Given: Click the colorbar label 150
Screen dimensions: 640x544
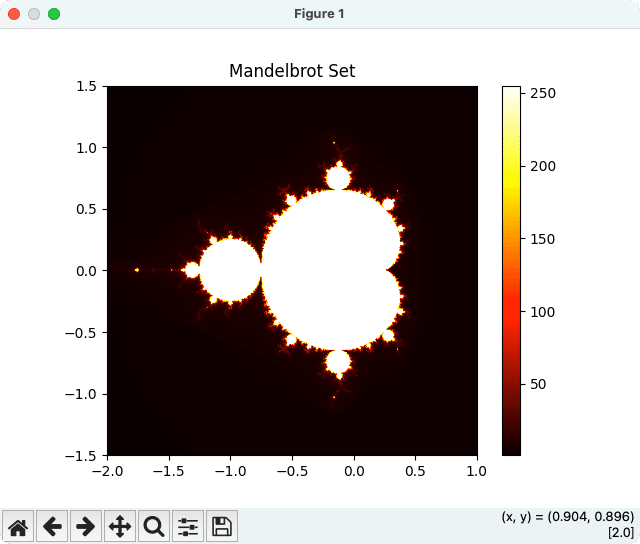Looking at the screenshot, I should [x=543, y=239].
